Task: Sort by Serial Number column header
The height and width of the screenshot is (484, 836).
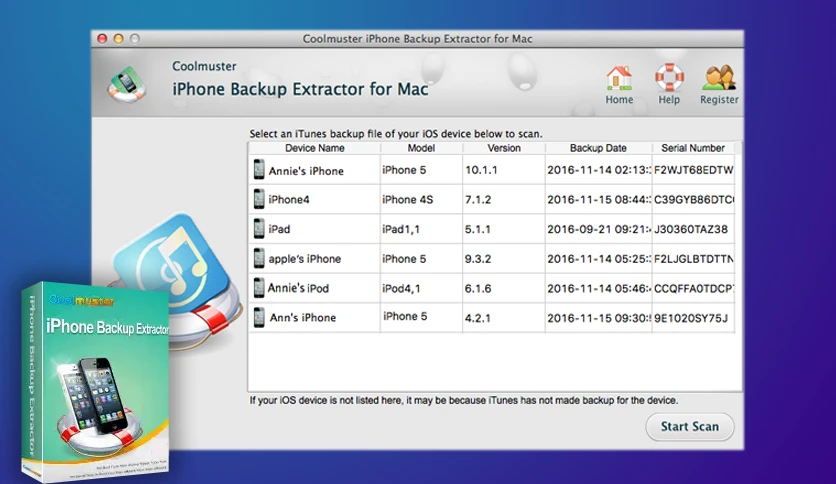Action: [x=693, y=148]
